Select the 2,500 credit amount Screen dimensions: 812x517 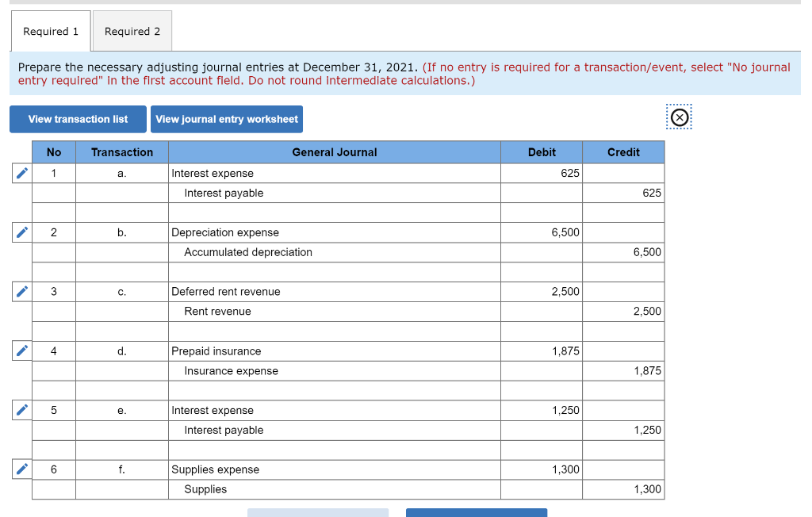623,312
